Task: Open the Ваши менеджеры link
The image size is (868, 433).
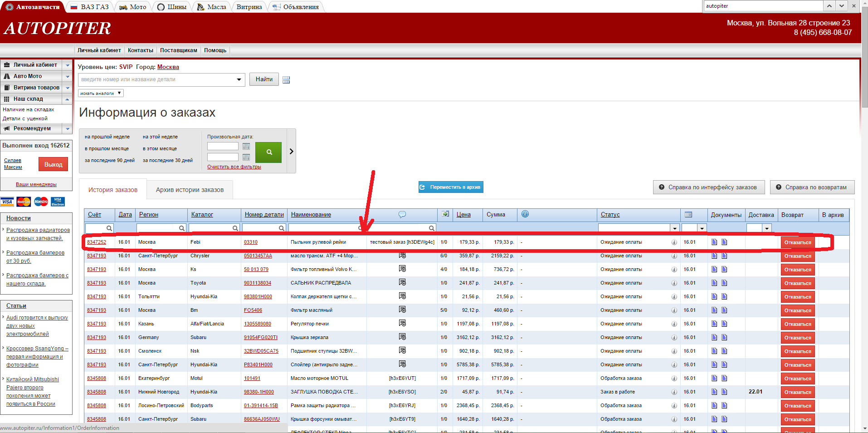Action: point(36,184)
